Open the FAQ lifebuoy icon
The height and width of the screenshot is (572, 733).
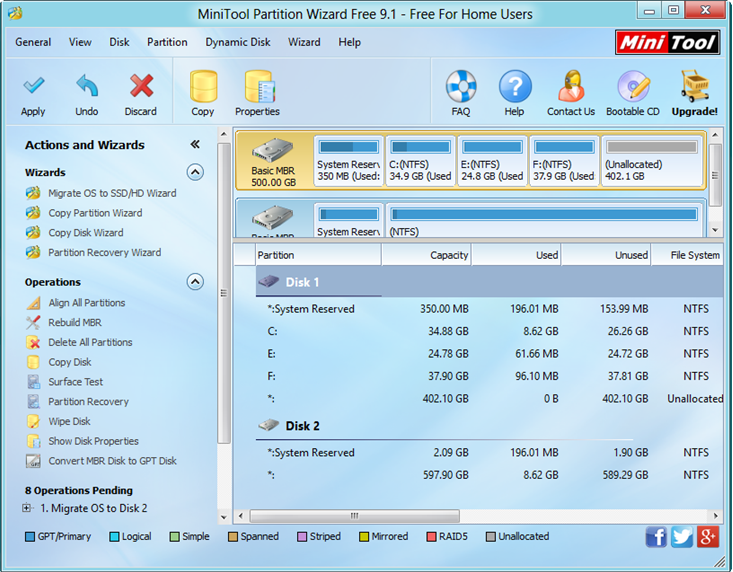click(x=461, y=86)
